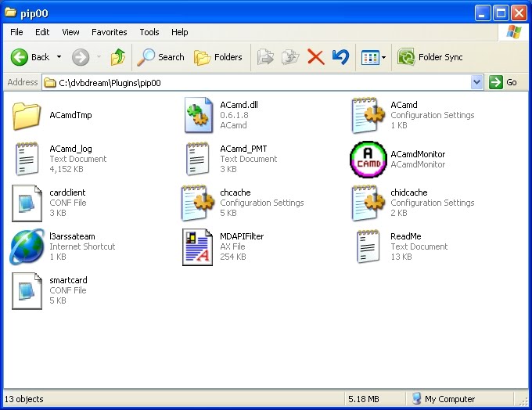Click the ACamd_log file name
The height and width of the screenshot is (410, 532).
point(70,149)
